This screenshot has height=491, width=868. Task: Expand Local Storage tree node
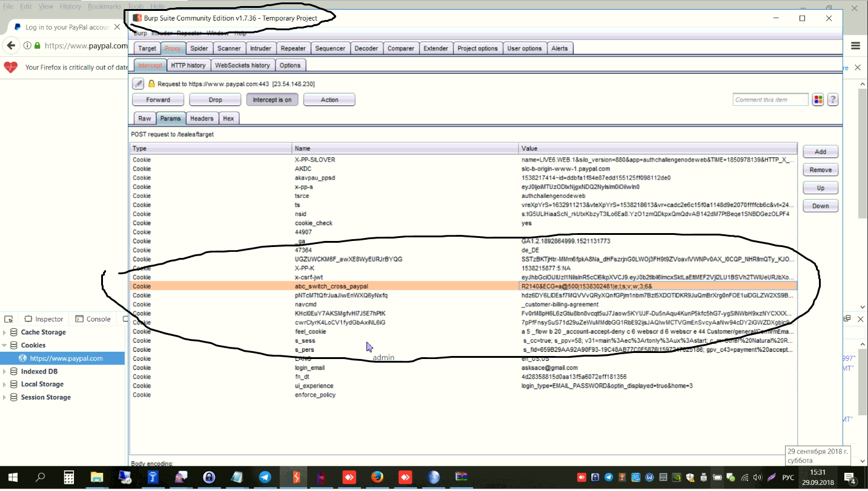(x=5, y=384)
